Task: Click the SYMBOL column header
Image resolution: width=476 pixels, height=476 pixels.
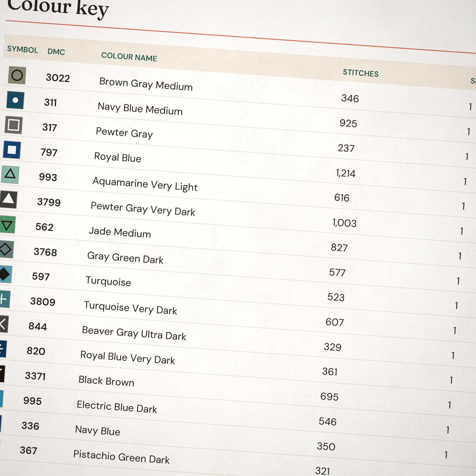Action: (23, 49)
